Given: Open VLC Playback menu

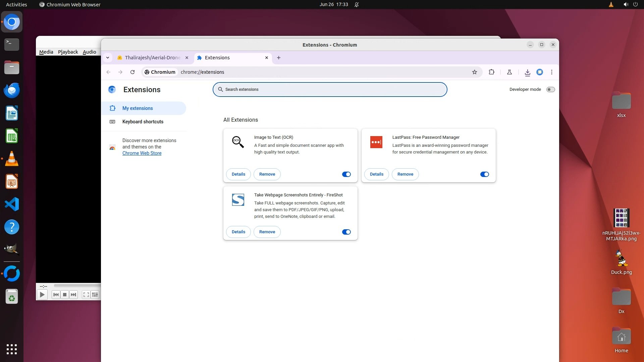Looking at the screenshot, I should [x=68, y=52].
